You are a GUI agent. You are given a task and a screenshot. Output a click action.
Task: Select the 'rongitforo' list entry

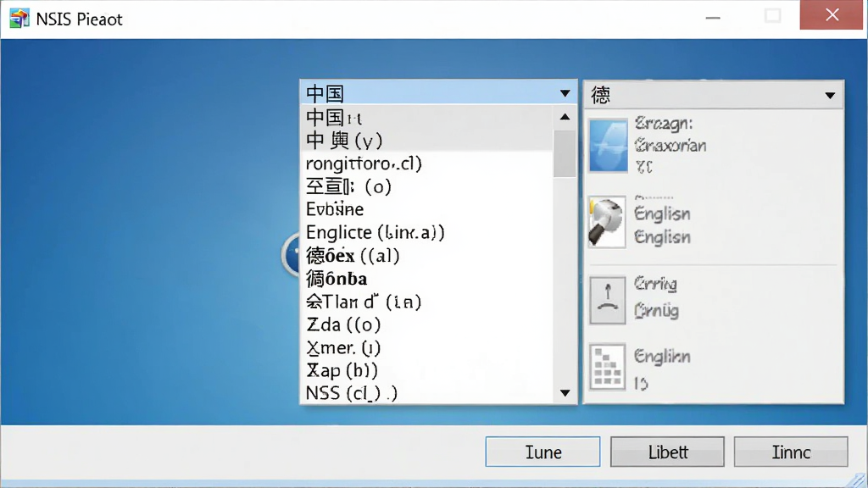pyautogui.click(x=427, y=164)
